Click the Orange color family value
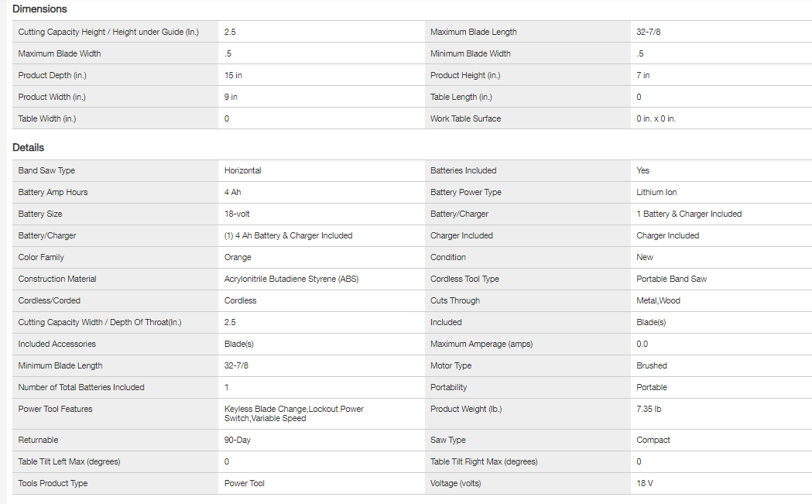 (x=238, y=257)
